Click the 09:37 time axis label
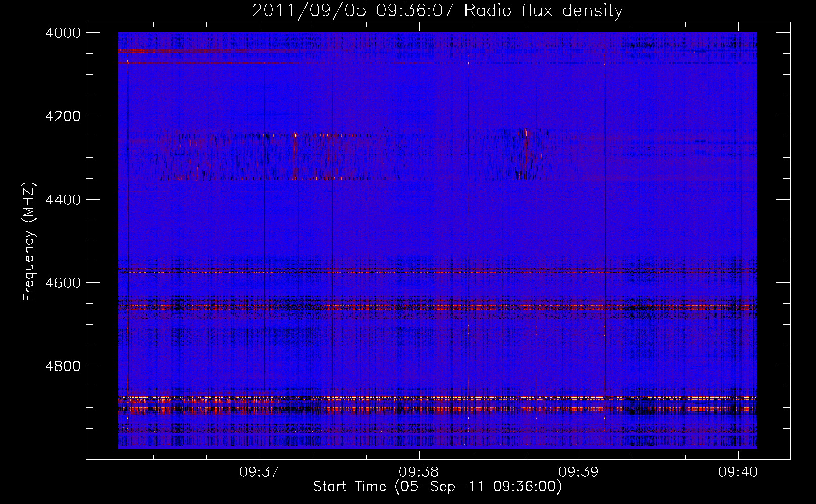Image resolution: width=816 pixels, height=504 pixels. pyautogui.click(x=260, y=472)
